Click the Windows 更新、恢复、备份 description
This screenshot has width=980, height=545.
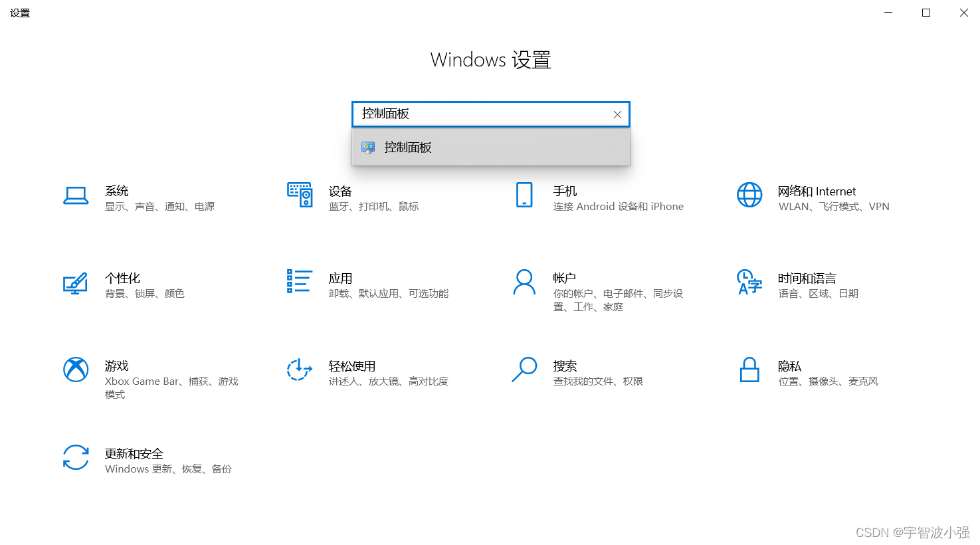(168, 469)
